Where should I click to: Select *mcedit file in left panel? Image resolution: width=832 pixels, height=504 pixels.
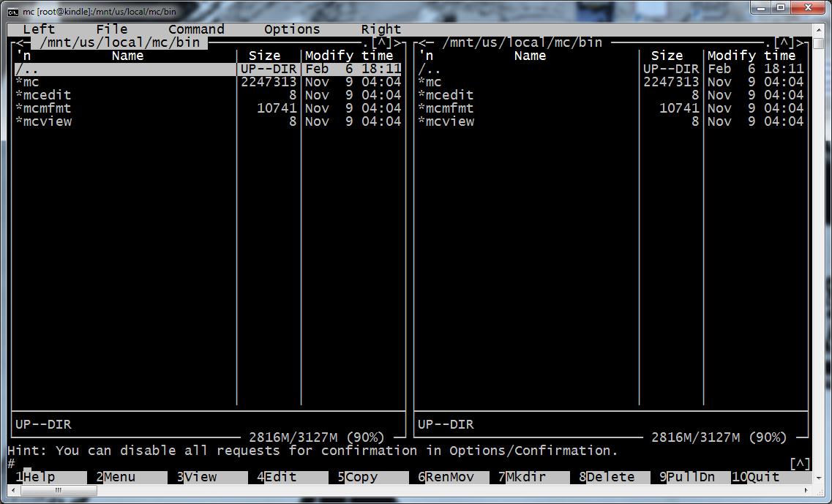pyautogui.click(x=208, y=96)
